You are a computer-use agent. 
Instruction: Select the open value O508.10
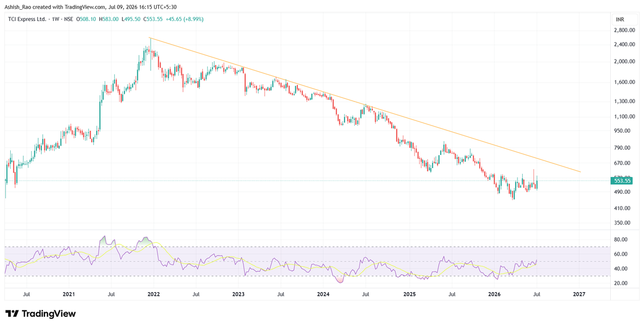tap(86, 19)
